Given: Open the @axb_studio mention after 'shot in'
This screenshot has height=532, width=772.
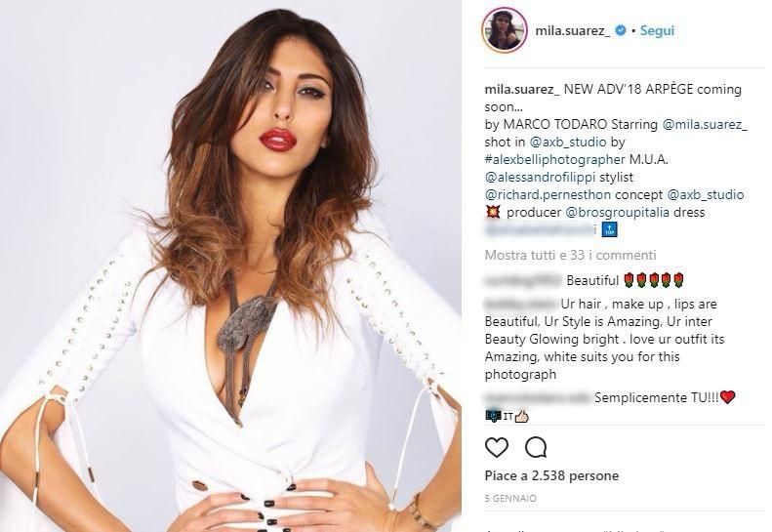Looking at the screenshot, I should (x=568, y=142).
